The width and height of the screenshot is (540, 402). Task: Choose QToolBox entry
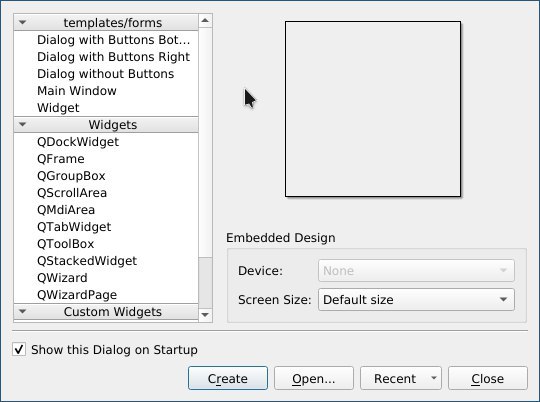[106, 244]
